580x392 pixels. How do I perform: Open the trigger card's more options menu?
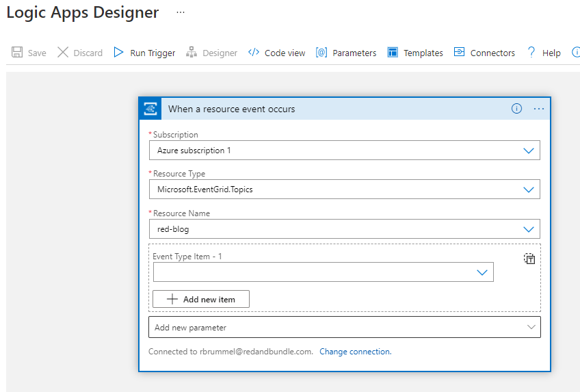pos(539,109)
